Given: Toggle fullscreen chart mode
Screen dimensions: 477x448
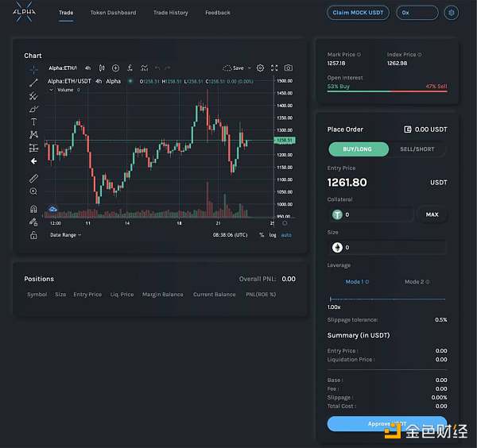Looking at the screenshot, I should click(274, 68).
